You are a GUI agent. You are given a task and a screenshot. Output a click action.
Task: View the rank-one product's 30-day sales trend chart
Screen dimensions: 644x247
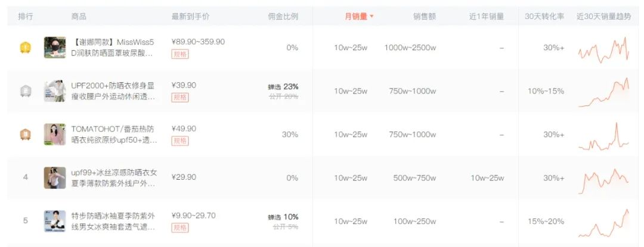click(603, 49)
